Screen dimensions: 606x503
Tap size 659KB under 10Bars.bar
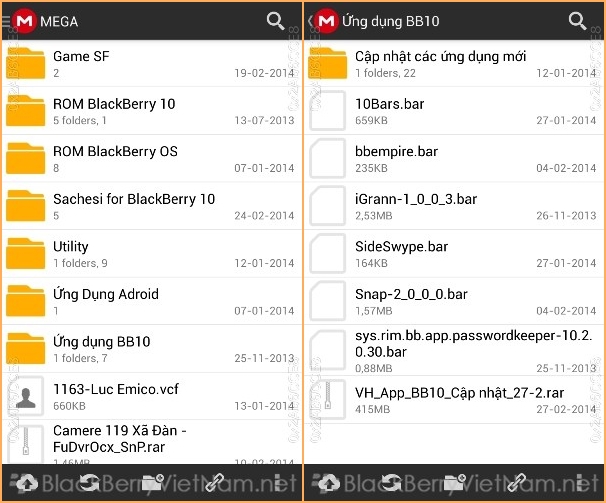click(371, 121)
